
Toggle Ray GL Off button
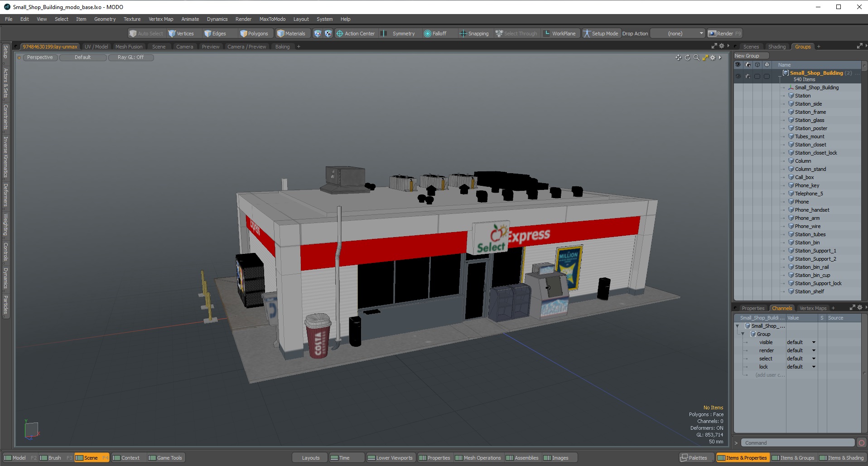131,58
